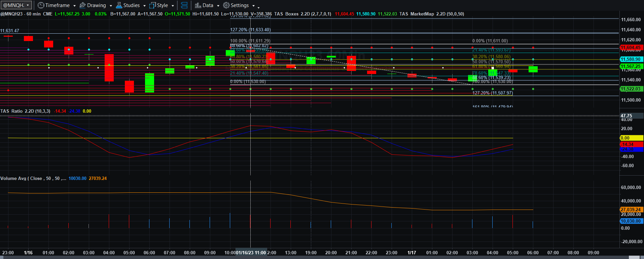644x259 pixels.
Task: Select the TAS Ratio 2.2D study label
Action: [25, 111]
